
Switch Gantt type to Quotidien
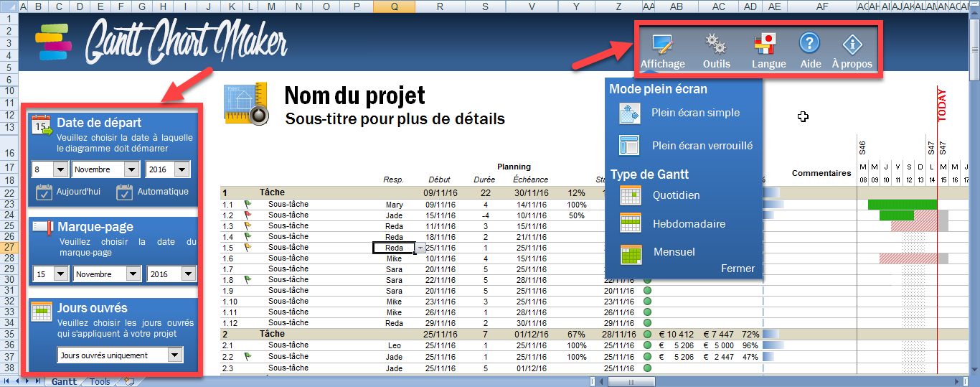click(676, 195)
